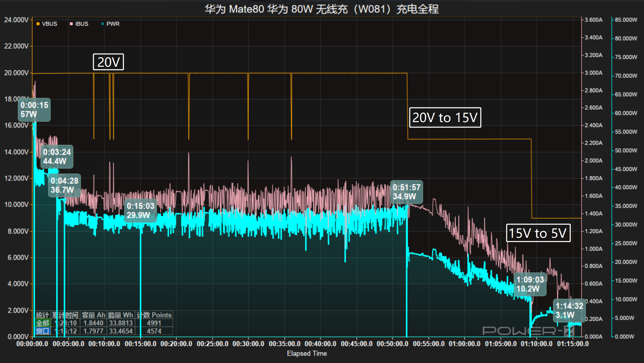Click the orange VBUS legend swatch
644x363 pixels.
38,24
